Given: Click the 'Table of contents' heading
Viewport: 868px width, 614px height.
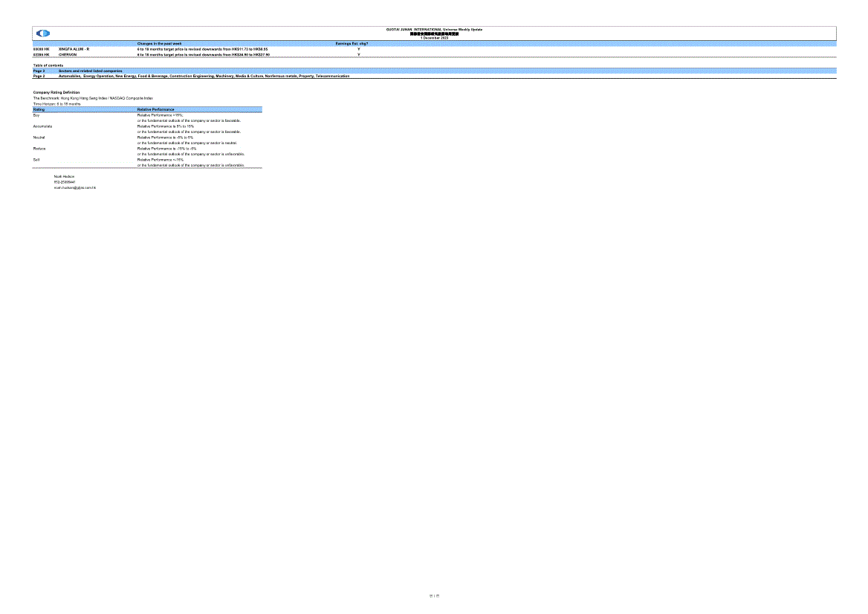Looking at the screenshot, I should (48, 65).
